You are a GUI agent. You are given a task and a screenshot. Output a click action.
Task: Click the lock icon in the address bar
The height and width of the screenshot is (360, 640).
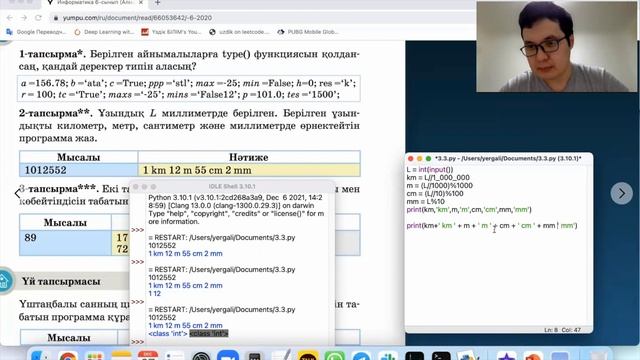point(56,18)
